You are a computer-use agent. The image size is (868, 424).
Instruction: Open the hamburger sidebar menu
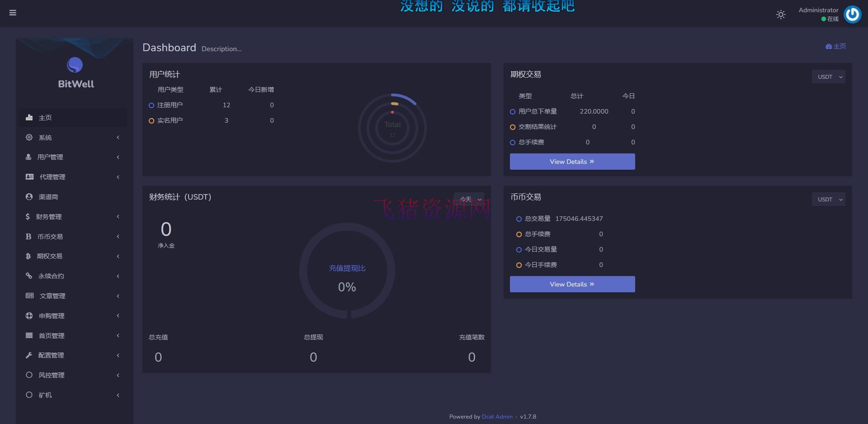[13, 13]
